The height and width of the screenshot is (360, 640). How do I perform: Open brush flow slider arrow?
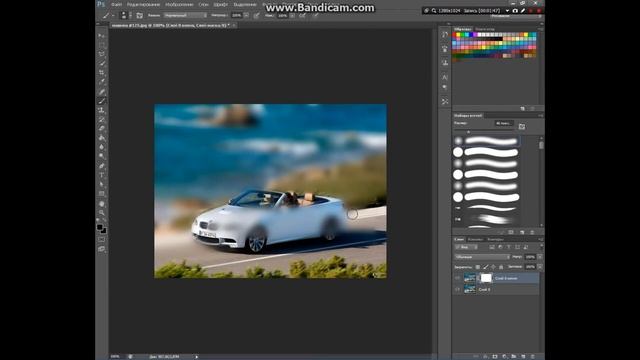[x=293, y=15]
